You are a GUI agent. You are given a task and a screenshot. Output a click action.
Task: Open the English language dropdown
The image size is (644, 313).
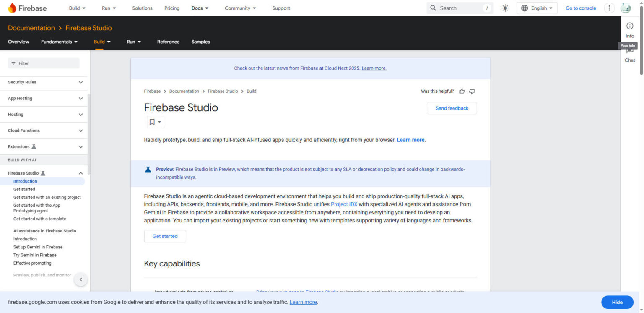coord(537,8)
